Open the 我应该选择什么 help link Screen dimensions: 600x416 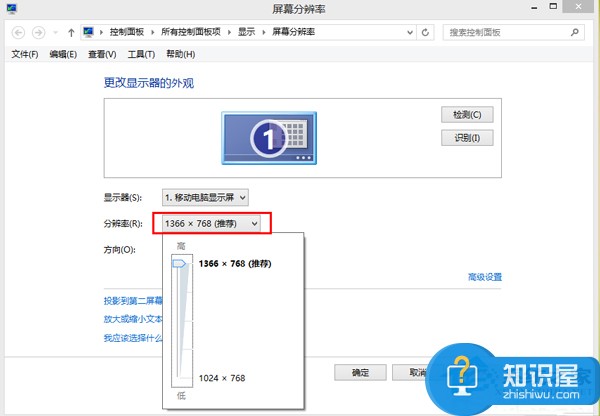(x=133, y=338)
